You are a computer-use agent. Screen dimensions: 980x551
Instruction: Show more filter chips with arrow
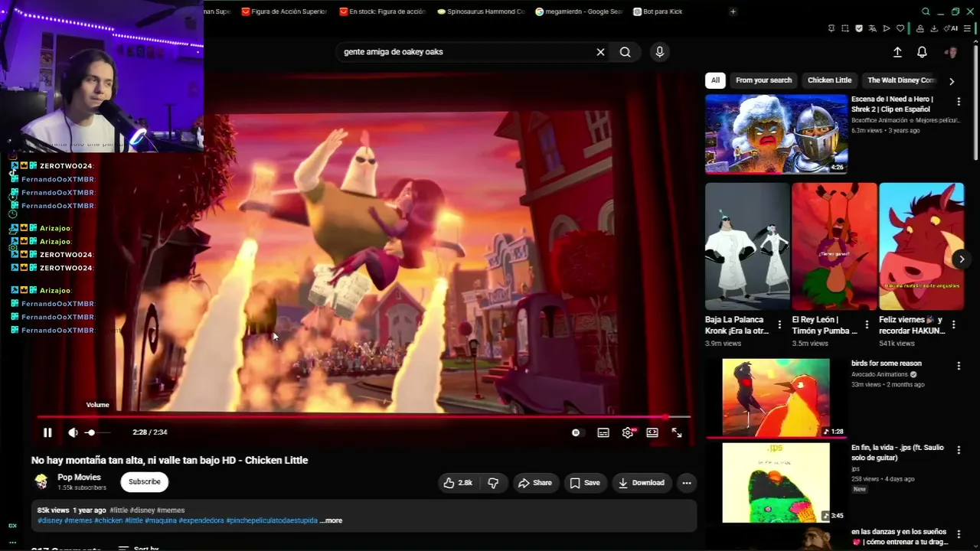click(x=952, y=81)
